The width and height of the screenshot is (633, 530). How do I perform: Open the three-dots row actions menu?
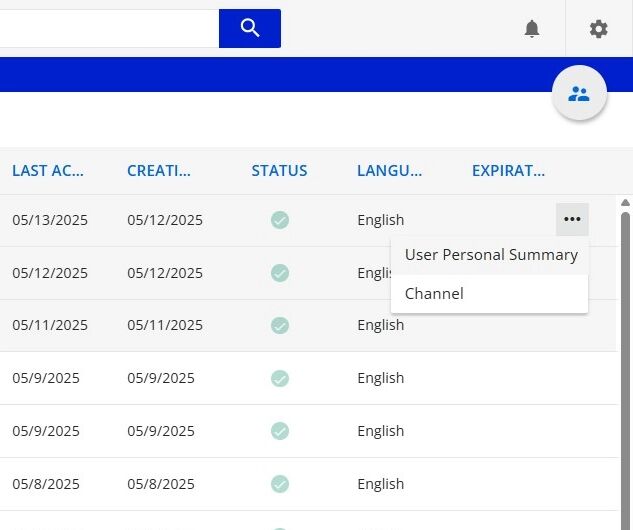pyautogui.click(x=572, y=220)
